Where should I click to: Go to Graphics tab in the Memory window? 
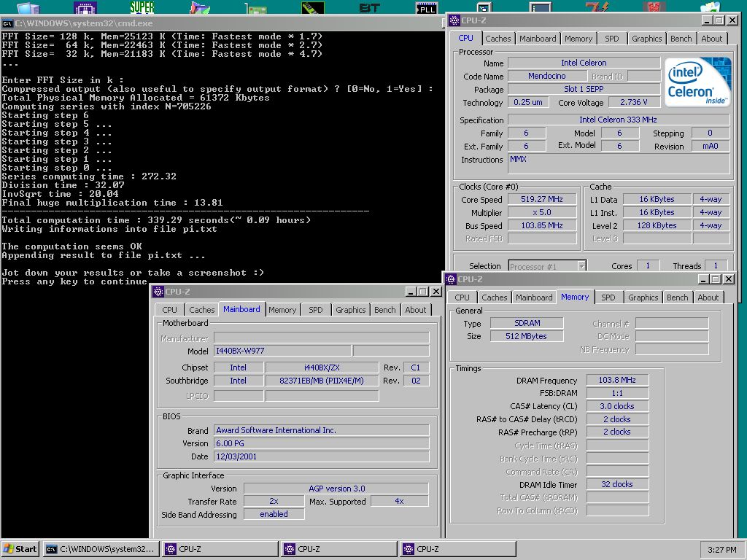[643, 297]
